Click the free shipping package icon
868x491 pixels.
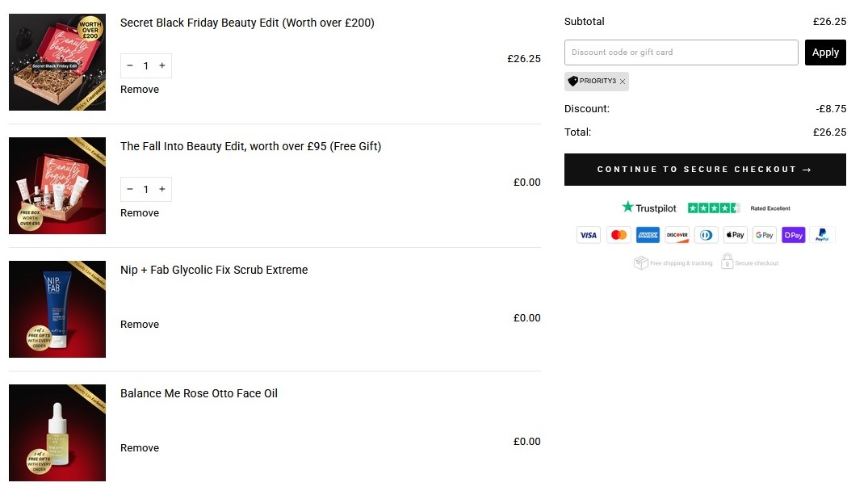tap(639, 262)
